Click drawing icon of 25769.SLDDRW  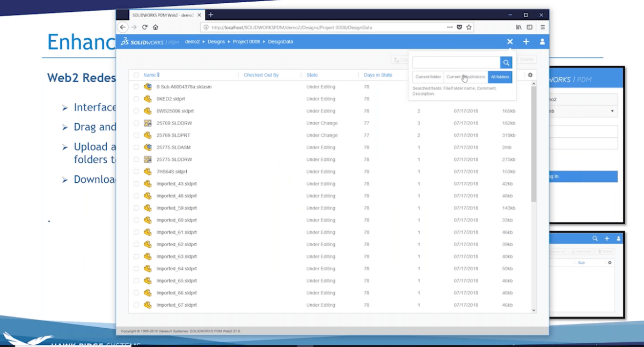148,123
